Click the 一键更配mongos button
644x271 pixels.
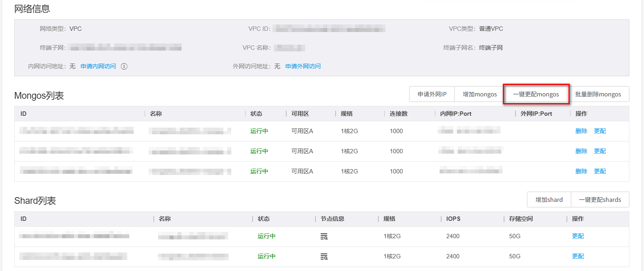536,94
